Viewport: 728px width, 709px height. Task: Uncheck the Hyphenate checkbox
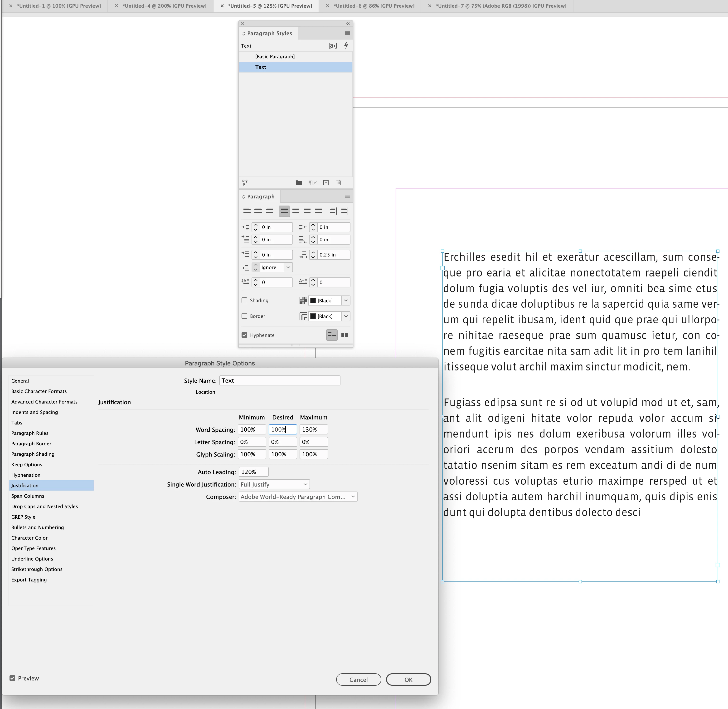[x=244, y=335]
